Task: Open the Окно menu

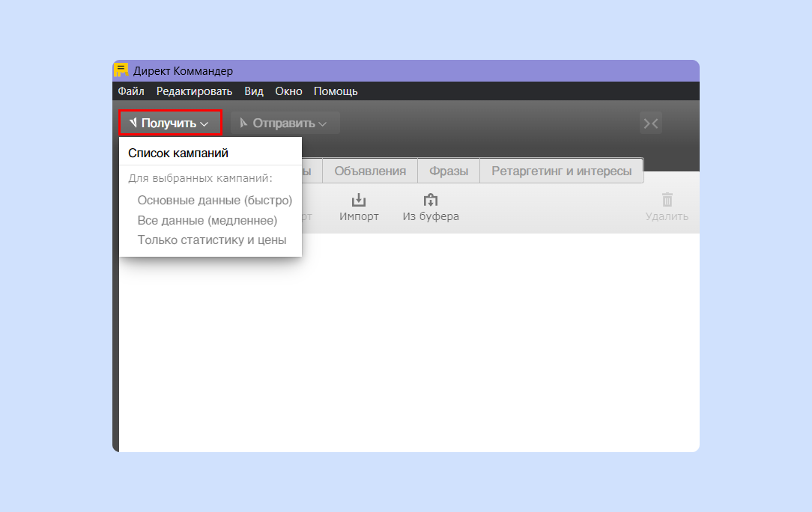Action: (x=288, y=91)
